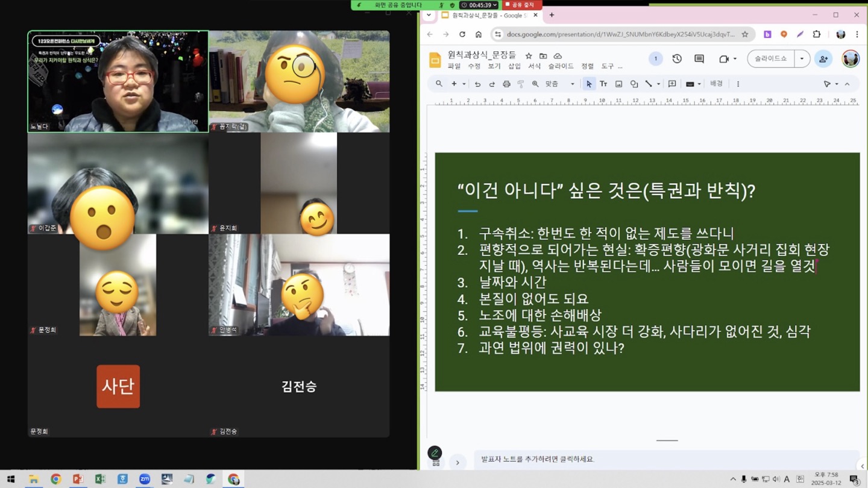Click the docs.google.com address bar

click(621, 34)
